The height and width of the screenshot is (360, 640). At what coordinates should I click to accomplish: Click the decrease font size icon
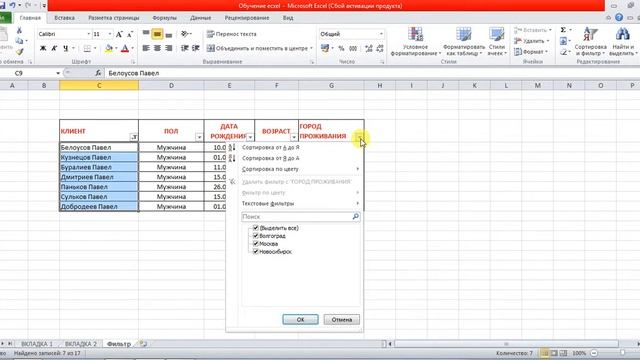[x=130, y=34]
